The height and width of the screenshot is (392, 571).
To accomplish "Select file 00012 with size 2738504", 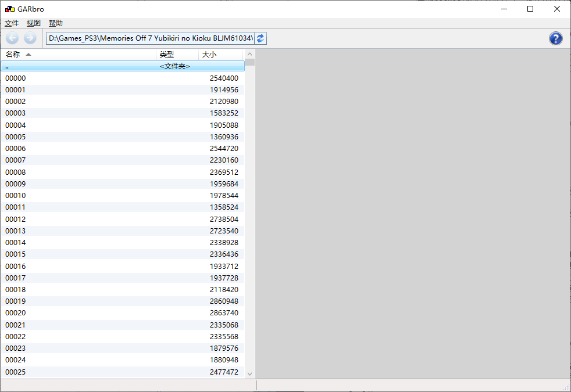I will pyautogui.click(x=123, y=220).
